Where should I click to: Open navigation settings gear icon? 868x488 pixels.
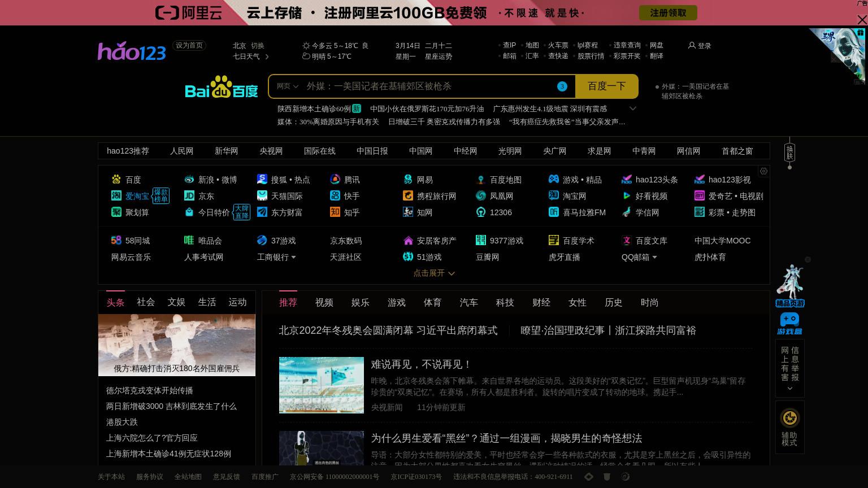coord(763,171)
